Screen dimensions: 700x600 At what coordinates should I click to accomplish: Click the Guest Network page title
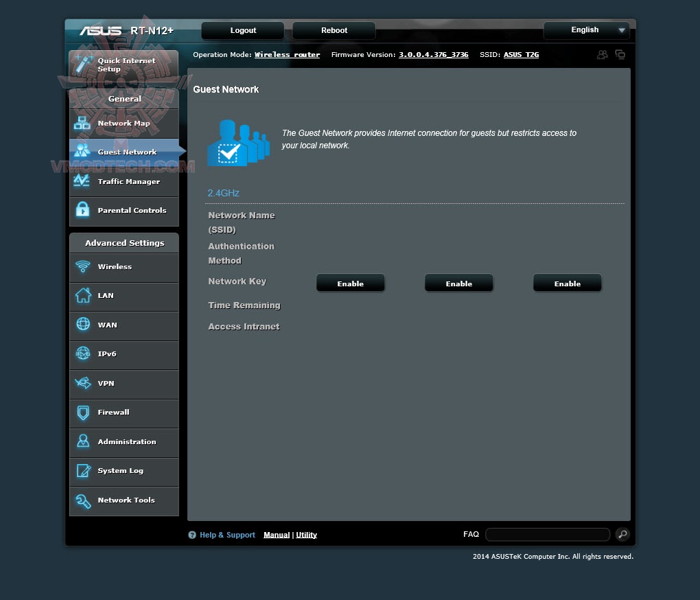tap(226, 89)
